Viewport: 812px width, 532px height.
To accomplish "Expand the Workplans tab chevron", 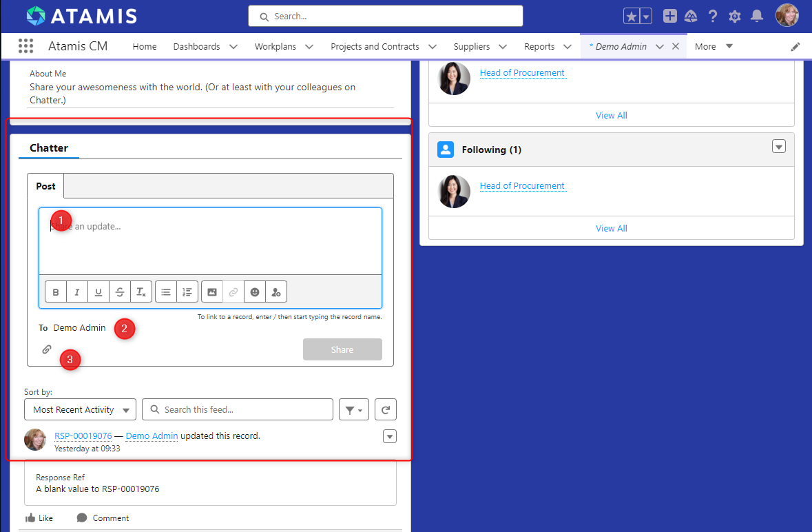I will coord(309,47).
